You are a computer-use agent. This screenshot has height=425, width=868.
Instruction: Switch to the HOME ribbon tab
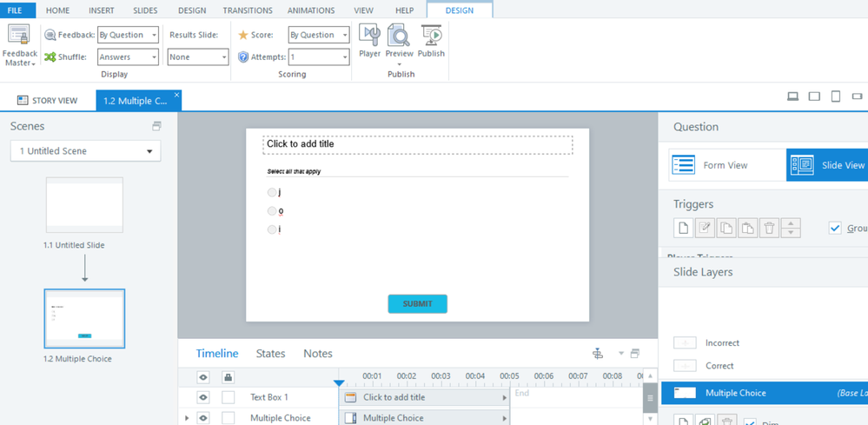click(57, 10)
